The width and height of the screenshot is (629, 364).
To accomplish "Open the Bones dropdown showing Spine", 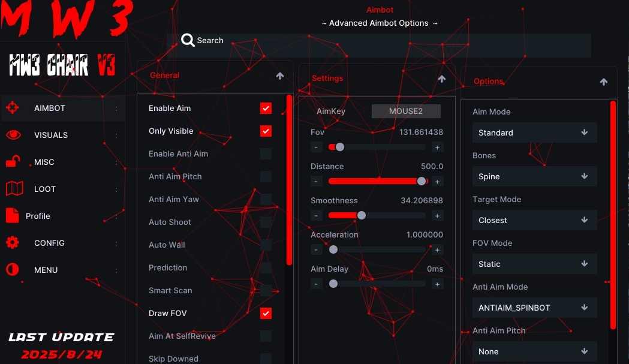I will click(x=534, y=176).
